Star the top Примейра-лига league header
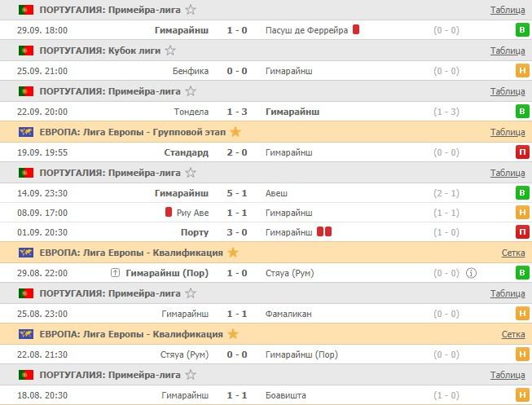 click(191, 10)
